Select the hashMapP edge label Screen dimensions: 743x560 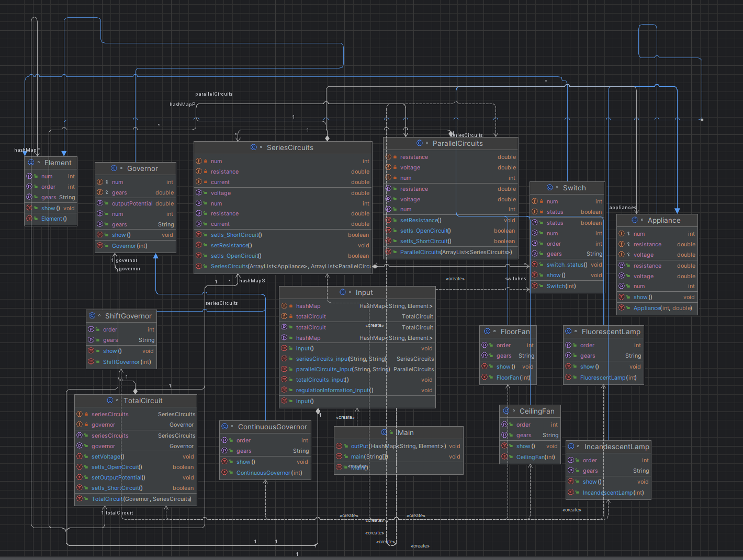(x=183, y=105)
